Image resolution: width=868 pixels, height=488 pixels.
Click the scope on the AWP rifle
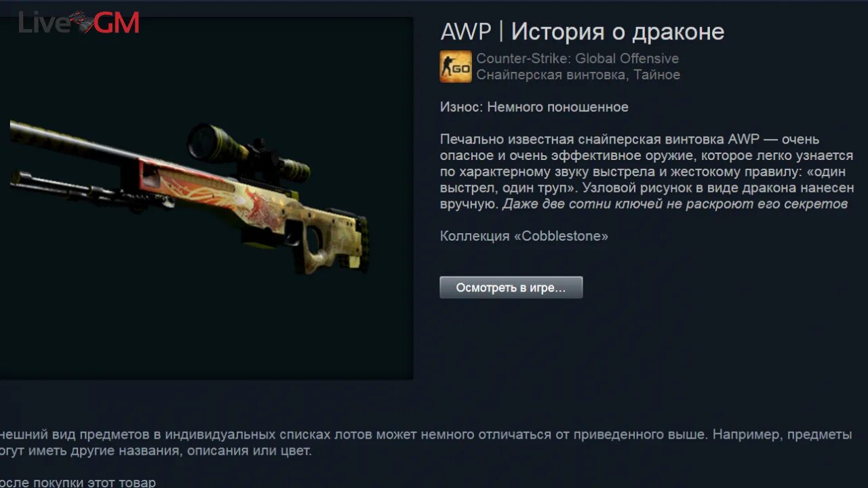coord(248,150)
